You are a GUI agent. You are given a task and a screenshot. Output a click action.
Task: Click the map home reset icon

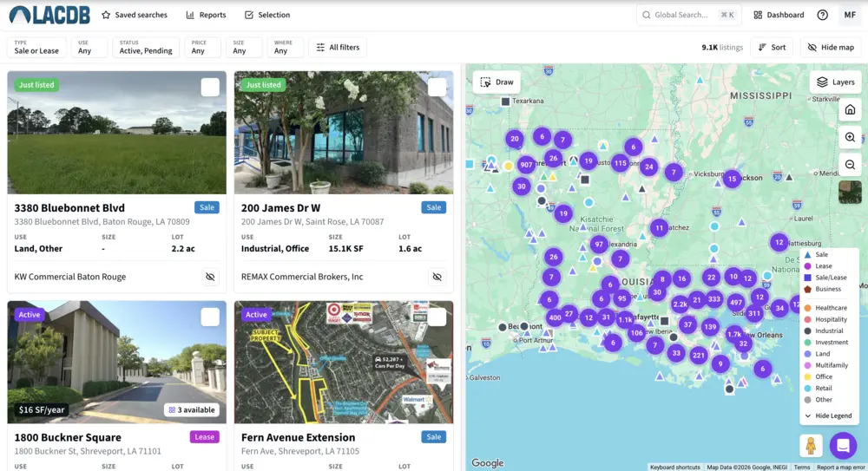click(850, 109)
